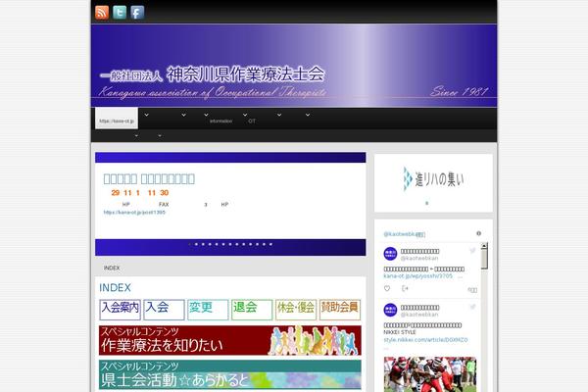Image resolution: width=588 pixels, height=392 pixels.
Task: Click Twitter bird icon on first tweet
Action: point(472,251)
